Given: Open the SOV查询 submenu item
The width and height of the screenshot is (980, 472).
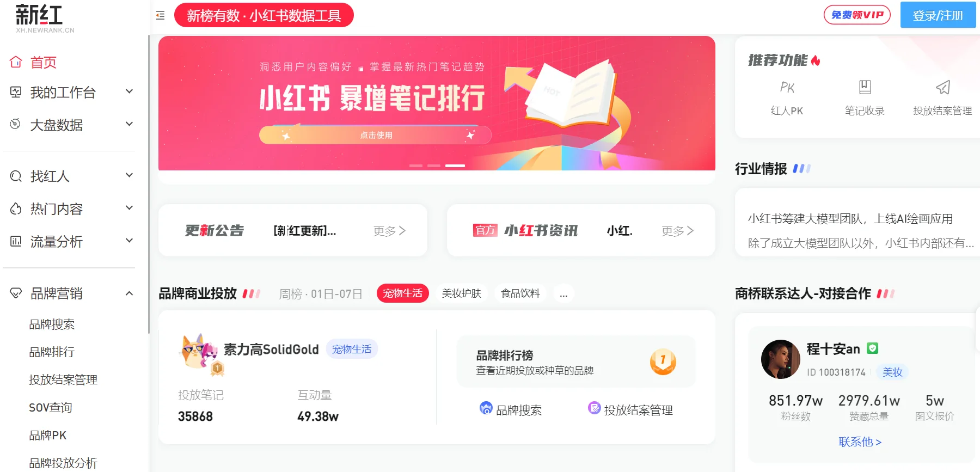Looking at the screenshot, I should point(51,407).
